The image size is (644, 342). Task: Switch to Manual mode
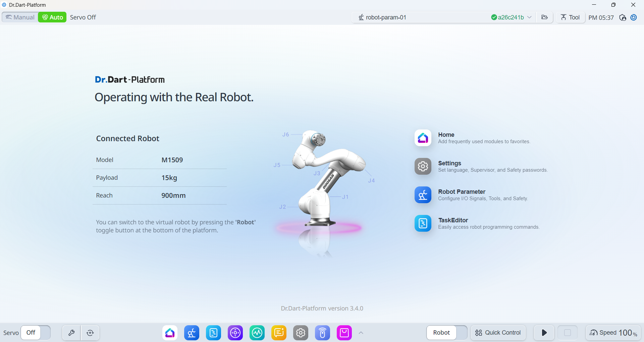point(20,17)
